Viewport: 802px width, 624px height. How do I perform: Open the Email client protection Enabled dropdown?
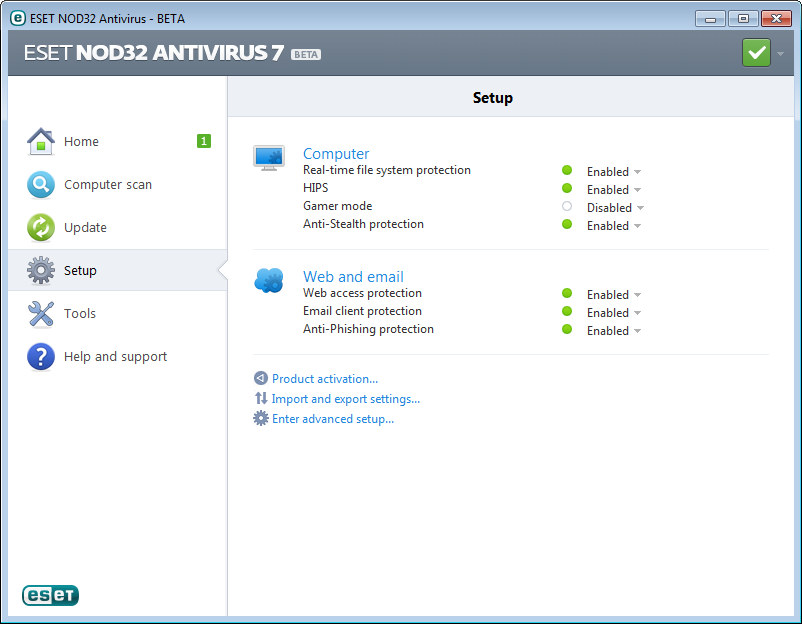coord(614,313)
